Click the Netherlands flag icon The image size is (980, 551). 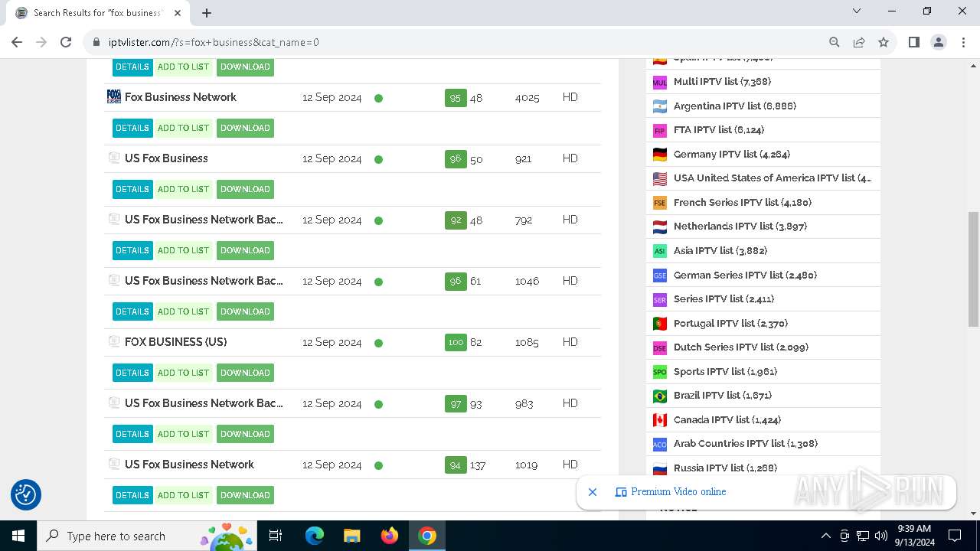(660, 227)
